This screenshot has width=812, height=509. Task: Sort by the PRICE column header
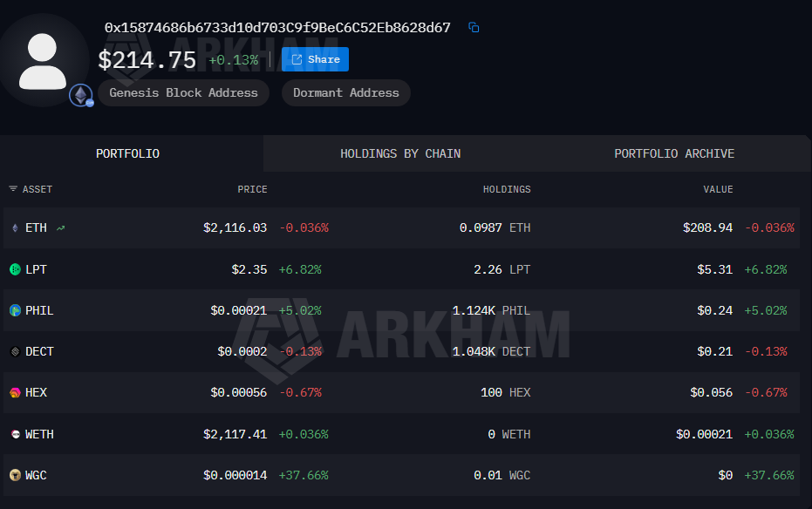252,189
